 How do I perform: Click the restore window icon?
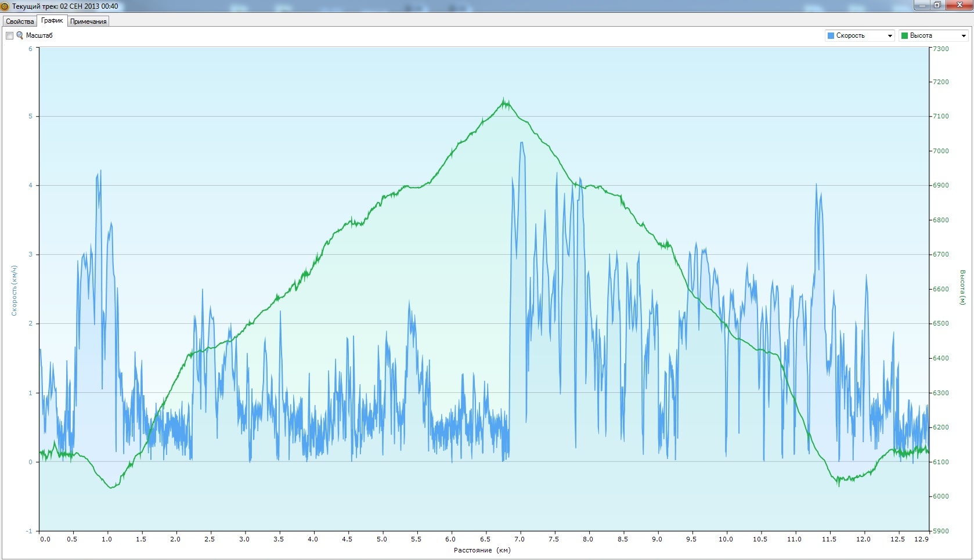click(x=937, y=5)
